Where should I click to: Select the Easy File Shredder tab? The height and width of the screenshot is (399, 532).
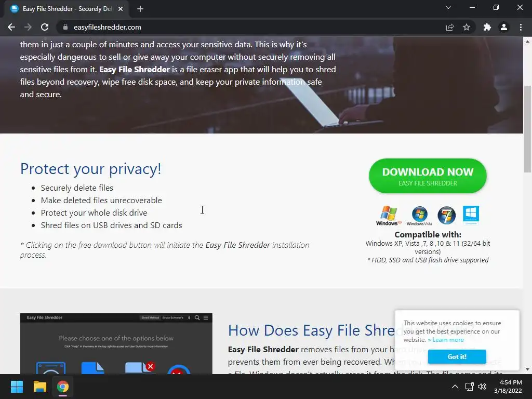(x=66, y=9)
